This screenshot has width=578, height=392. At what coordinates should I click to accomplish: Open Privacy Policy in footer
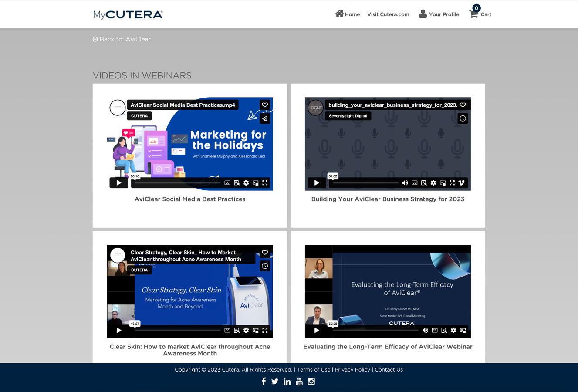352,370
